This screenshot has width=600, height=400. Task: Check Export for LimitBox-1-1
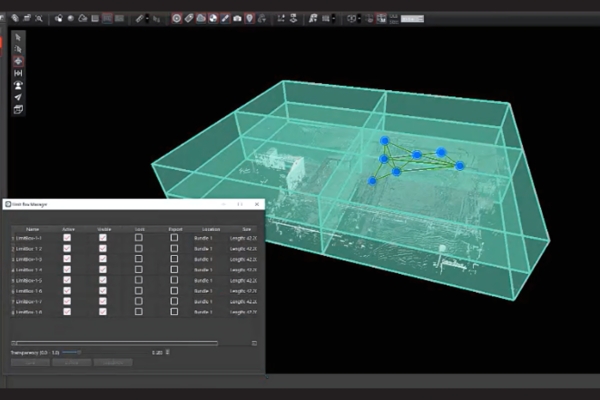coord(174,238)
